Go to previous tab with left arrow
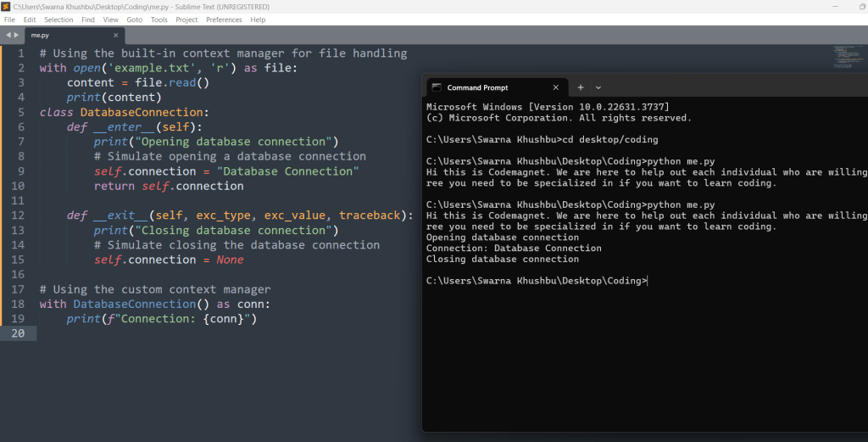This screenshot has height=442, width=868. (x=8, y=35)
